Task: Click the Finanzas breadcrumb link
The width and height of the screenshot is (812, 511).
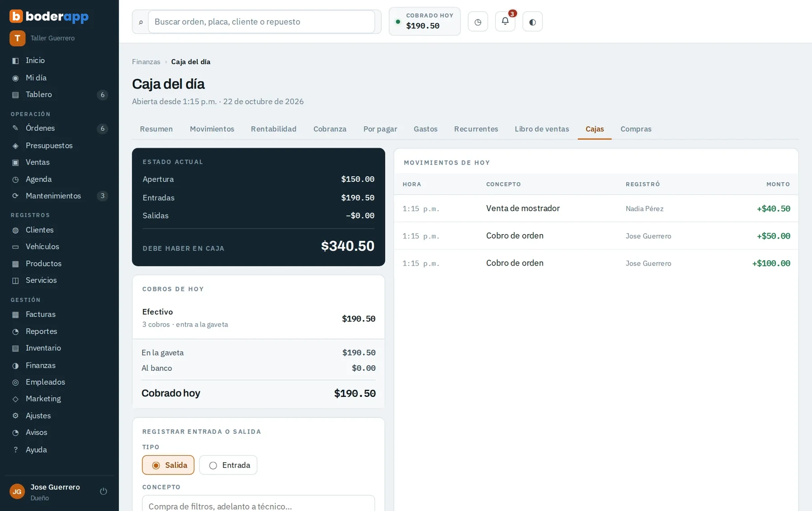Action: click(x=146, y=62)
